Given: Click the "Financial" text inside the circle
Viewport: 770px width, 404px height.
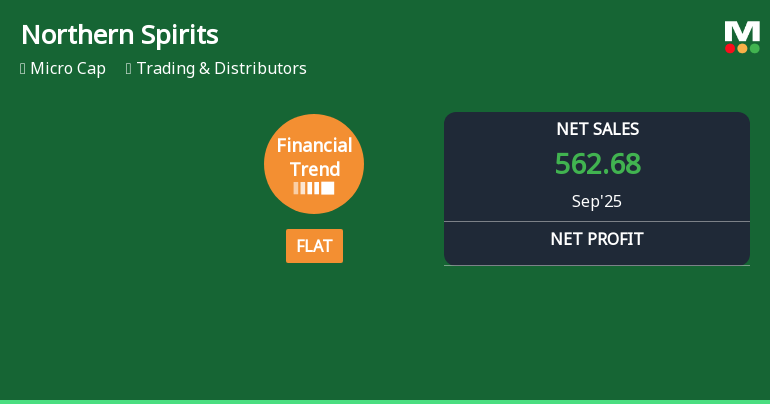Looking at the screenshot, I should (x=314, y=146).
